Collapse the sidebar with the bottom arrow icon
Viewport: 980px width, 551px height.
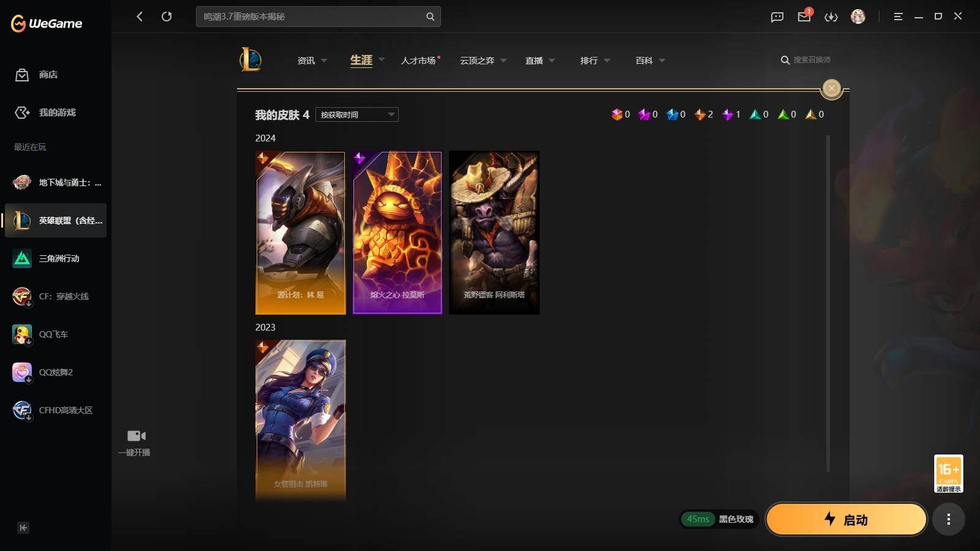23,528
